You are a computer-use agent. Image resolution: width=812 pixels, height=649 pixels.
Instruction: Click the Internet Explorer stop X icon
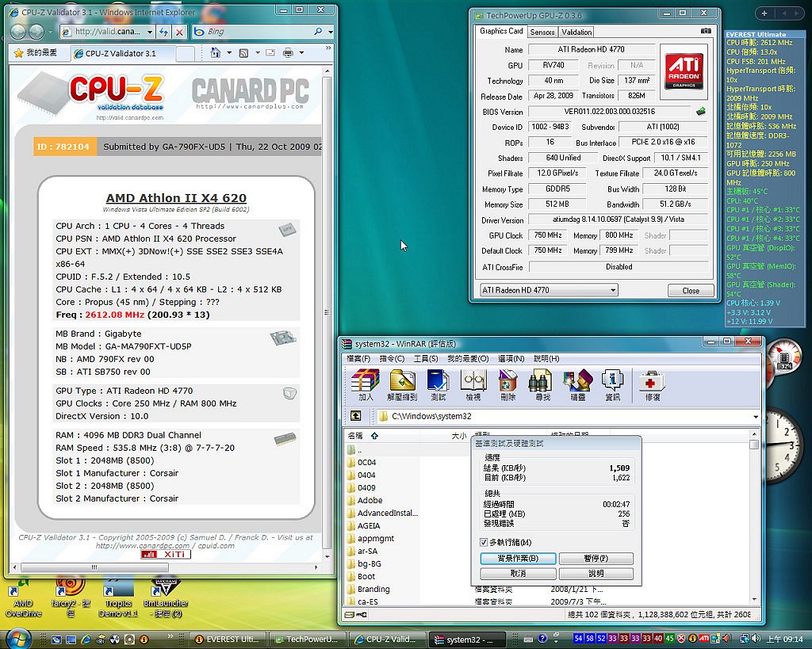tap(179, 32)
